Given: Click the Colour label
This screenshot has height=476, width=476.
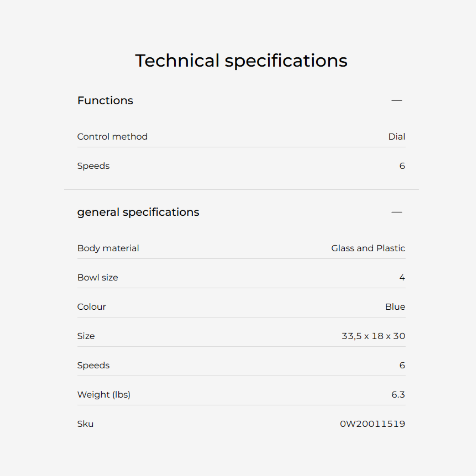Looking at the screenshot, I should [91, 307].
